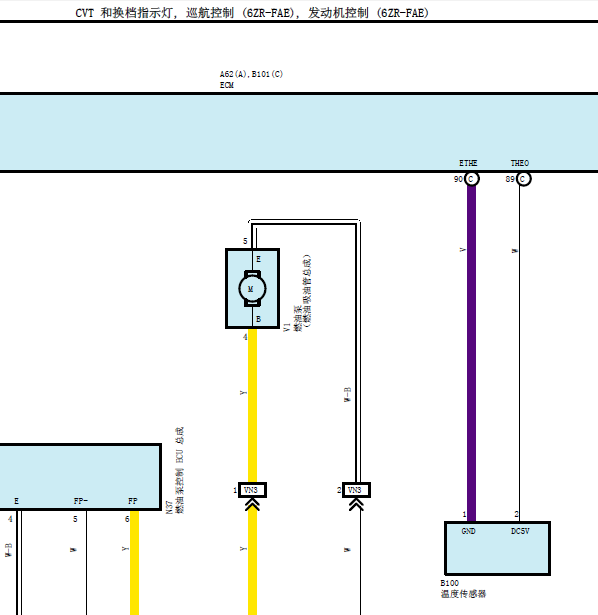Viewport: 598px width, 615px height.
Task: Click the diagram title text at top
Action: [252, 13]
